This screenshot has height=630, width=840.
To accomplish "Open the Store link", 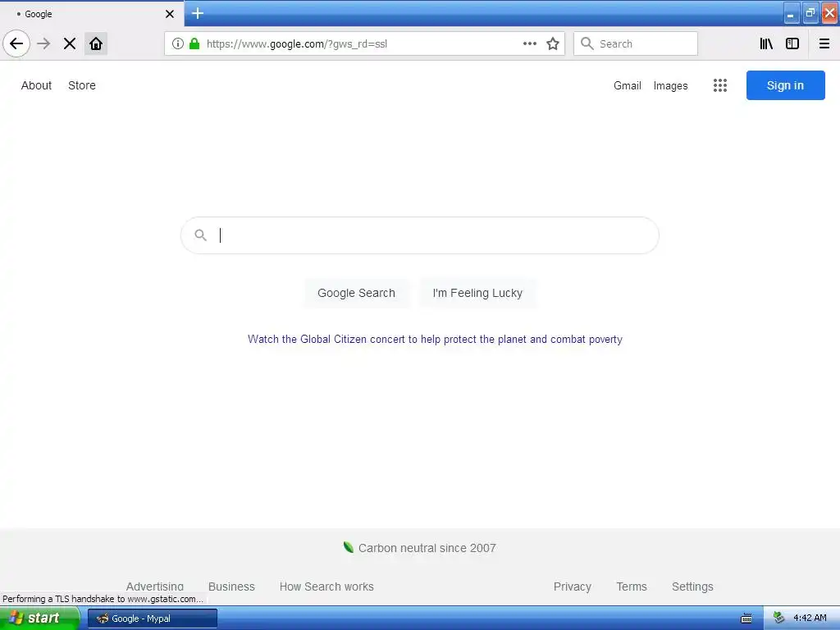I will coord(82,85).
